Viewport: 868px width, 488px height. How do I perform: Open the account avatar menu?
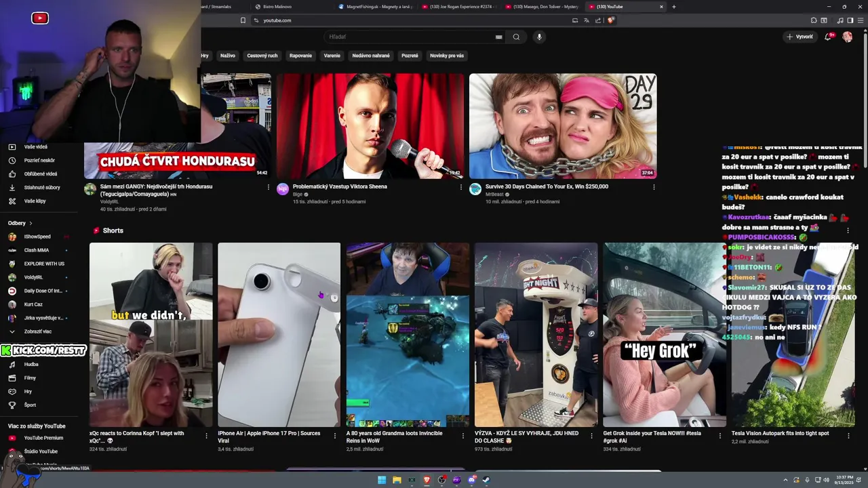[847, 37]
